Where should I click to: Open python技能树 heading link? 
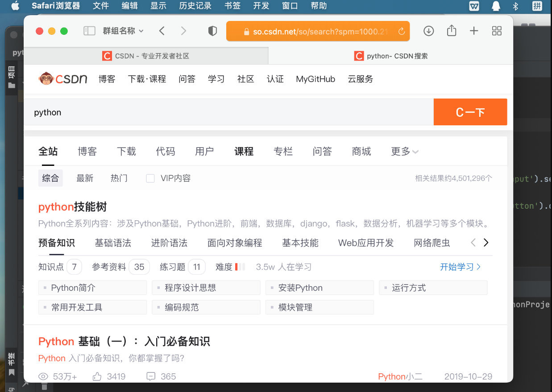[72, 207]
